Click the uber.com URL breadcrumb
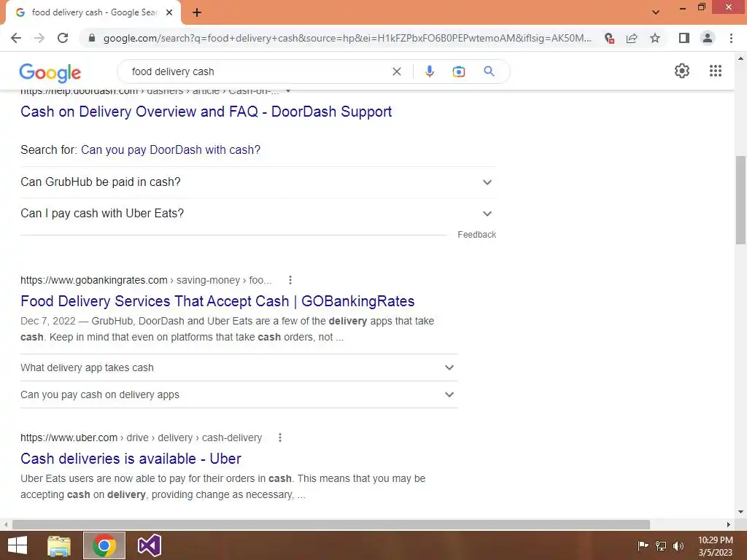The image size is (747, 560). point(141,437)
